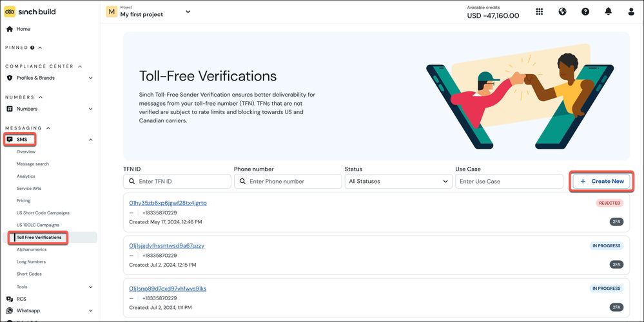Open the Tools sidebar item

22,287
